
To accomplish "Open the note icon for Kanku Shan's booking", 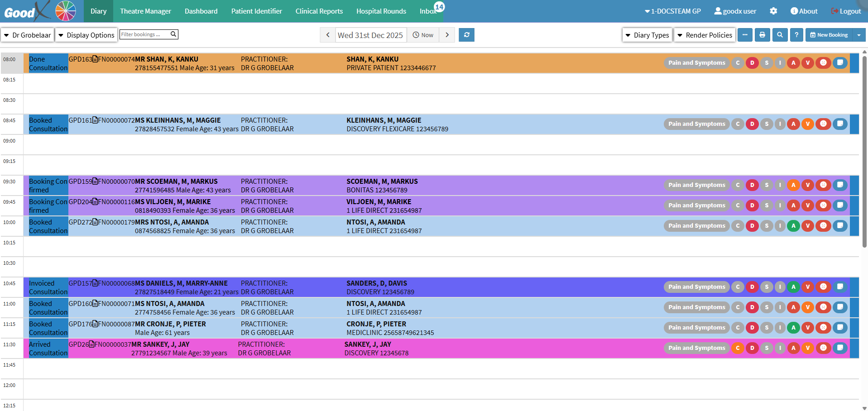I will [840, 63].
